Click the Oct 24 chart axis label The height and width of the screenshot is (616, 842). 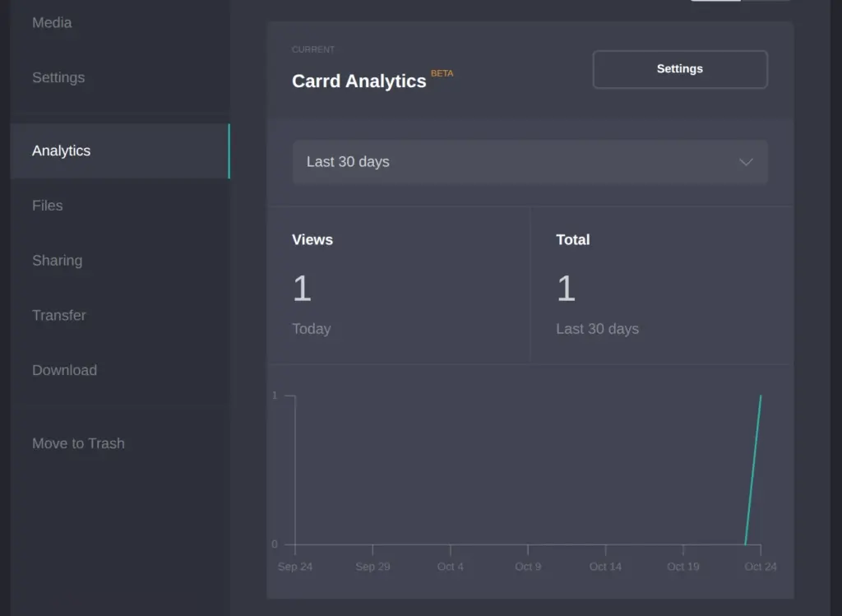pyautogui.click(x=761, y=567)
